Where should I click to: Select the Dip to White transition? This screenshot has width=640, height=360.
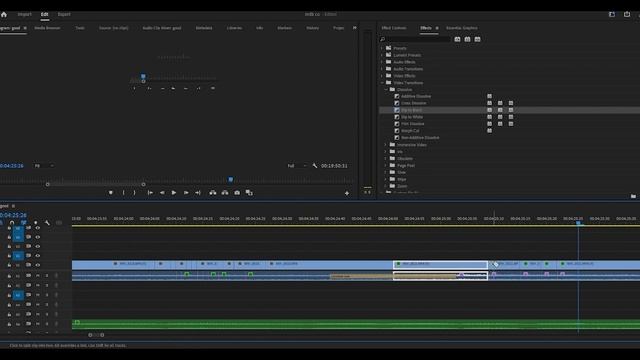pyautogui.click(x=412, y=117)
